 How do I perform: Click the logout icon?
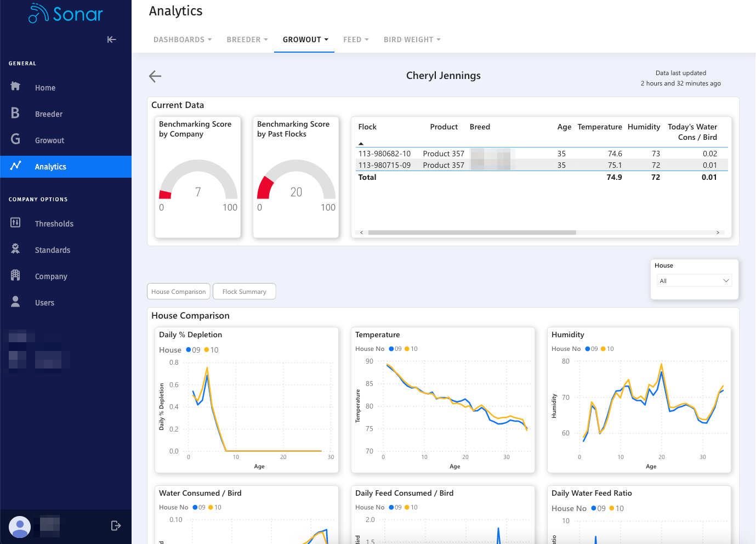click(116, 526)
